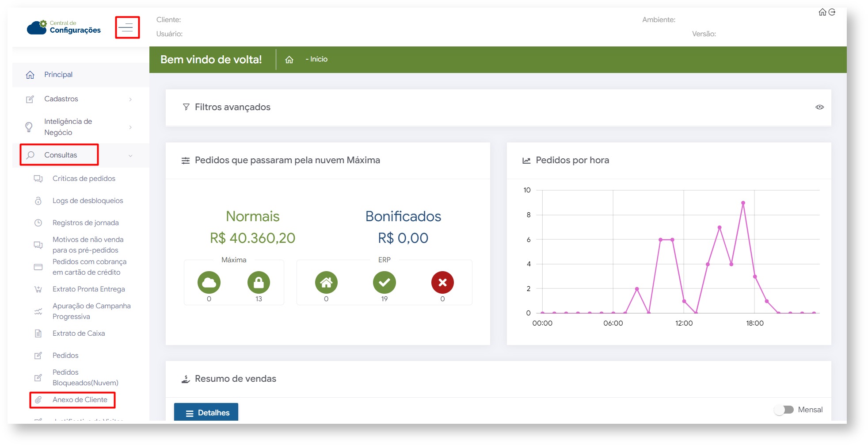The image size is (868, 445).
Task: Toggle Filtros avançados visibility eye icon
Action: 819,107
